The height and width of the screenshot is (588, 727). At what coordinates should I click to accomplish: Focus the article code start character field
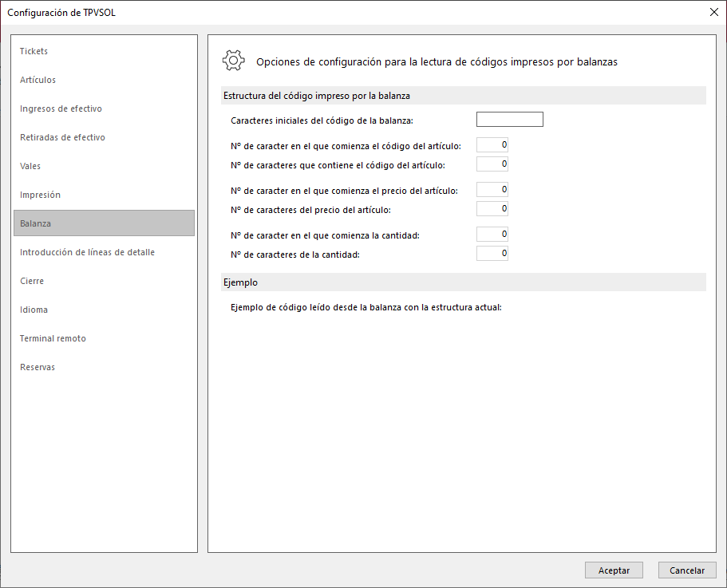[492, 145]
